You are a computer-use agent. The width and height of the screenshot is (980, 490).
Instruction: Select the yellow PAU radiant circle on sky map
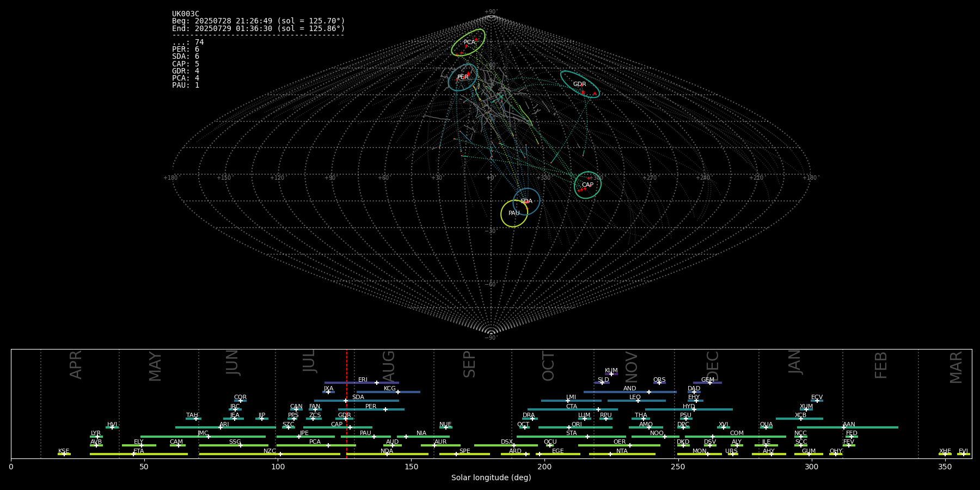click(514, 213)
